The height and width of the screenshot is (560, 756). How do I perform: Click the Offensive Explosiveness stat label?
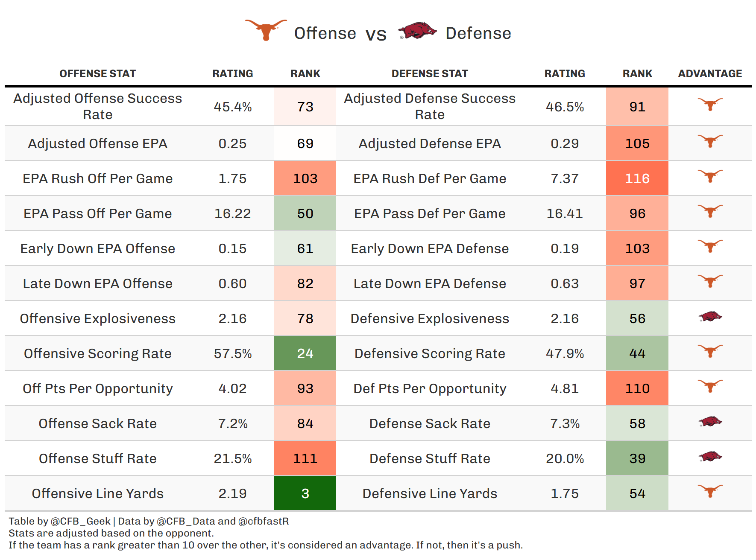[x=97, y=318]
